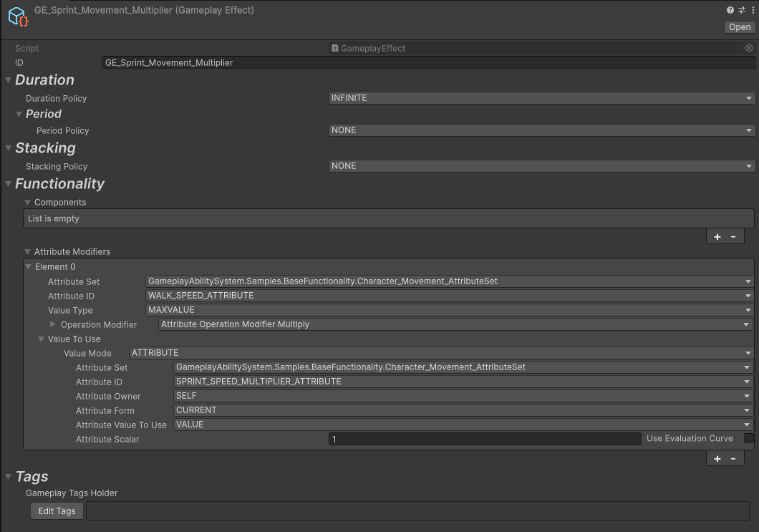The image size is (759, 532).
Task: Click the Attribute Scalar value field
Action: [x=484, y=439]
